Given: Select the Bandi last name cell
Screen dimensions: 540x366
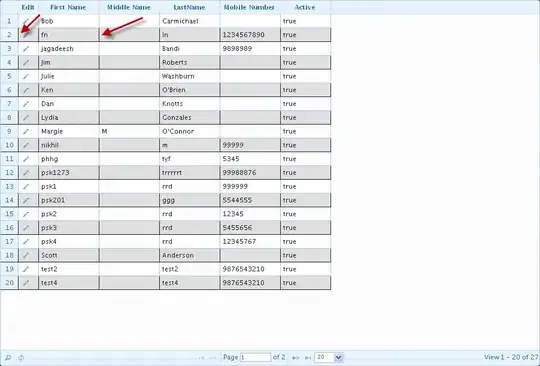Looking at the screenshot, I should pos(189,49).
